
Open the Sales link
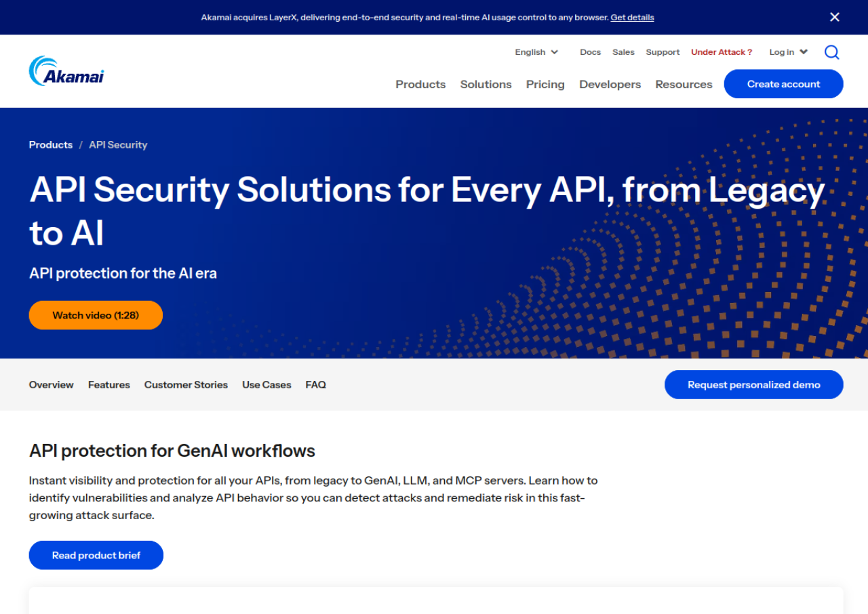tap(623, 52)
